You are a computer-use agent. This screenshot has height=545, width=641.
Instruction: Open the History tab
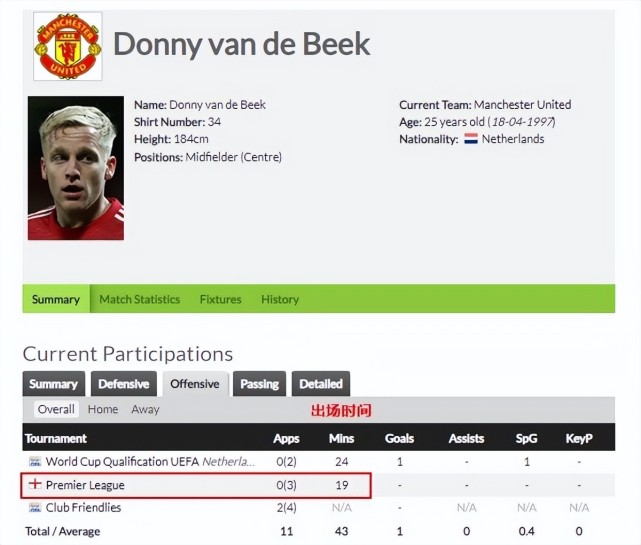coord(280,299)
